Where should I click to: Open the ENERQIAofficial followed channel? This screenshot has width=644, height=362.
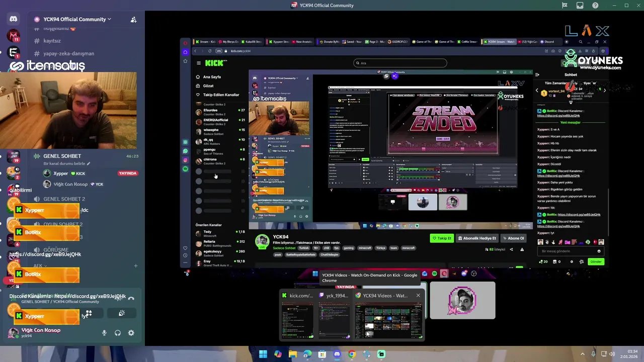pyautogui.click(x=220, y=122)
